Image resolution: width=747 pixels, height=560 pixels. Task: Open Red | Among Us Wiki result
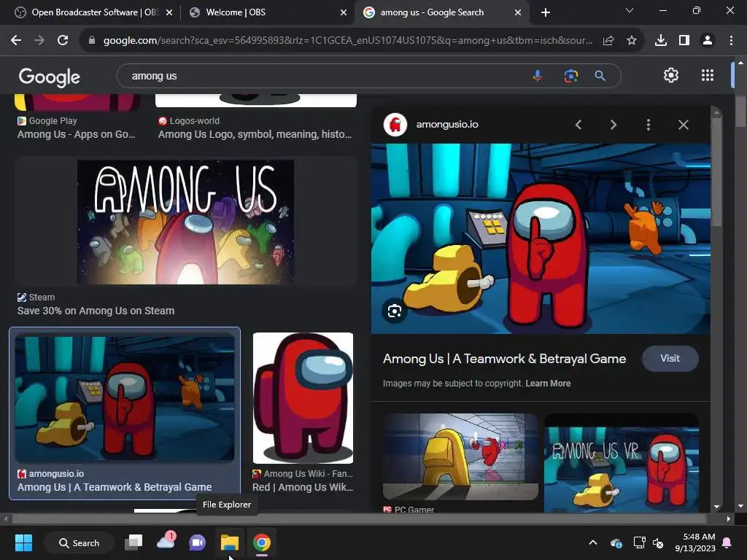(x=303, y=487)
